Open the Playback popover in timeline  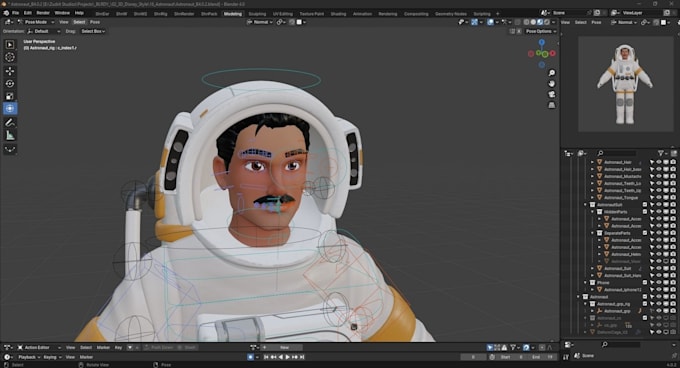[29, 357]
